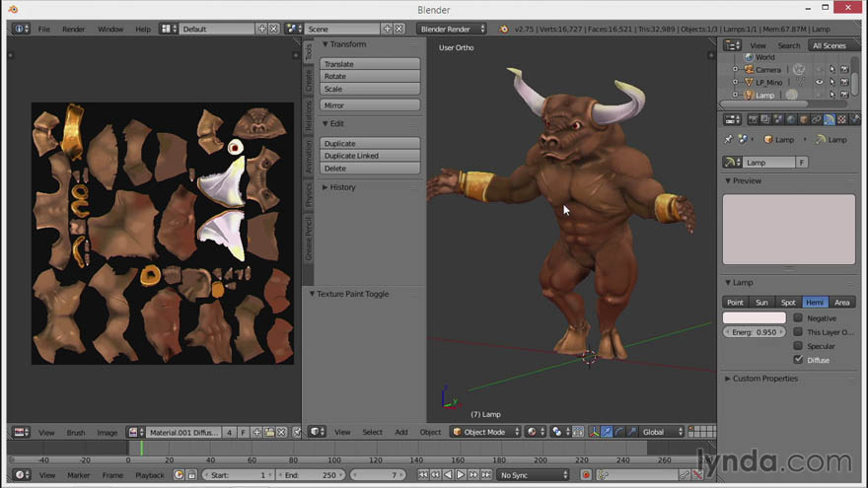Delete the Default screen layout
Viewport: 868px width, 488px height.
[273, 29]
